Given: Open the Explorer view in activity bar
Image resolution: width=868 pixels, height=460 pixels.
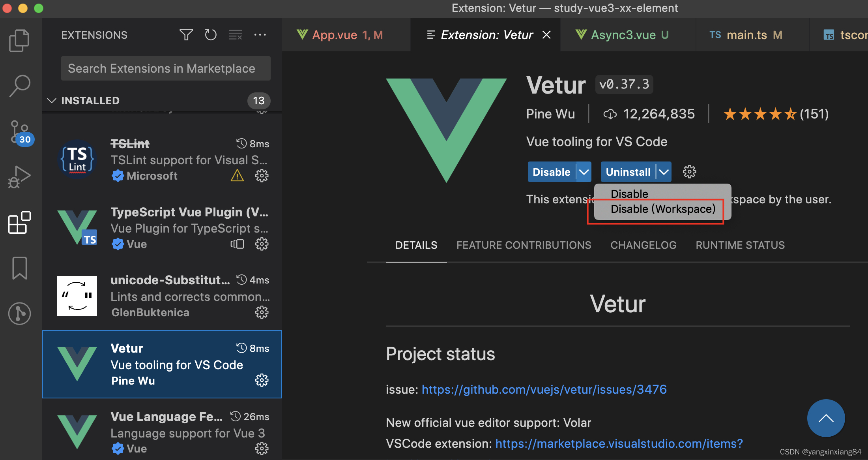Looking at the screenshot, I should (x=19, y=40).
